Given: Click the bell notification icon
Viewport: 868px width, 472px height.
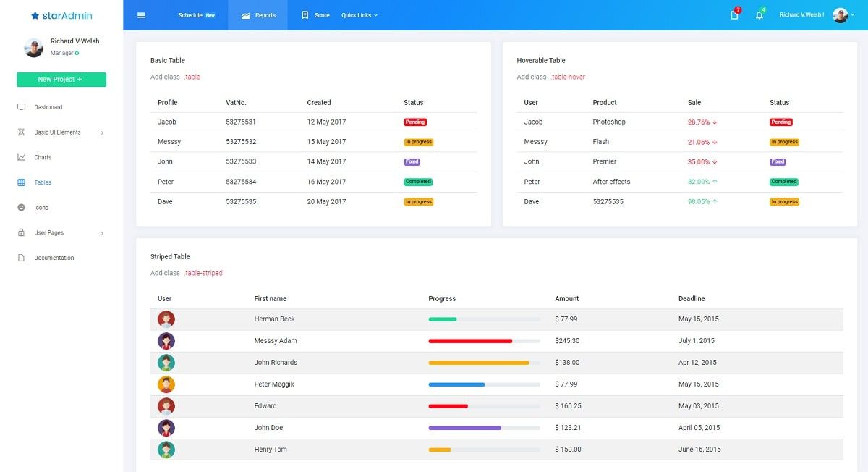Looking at the screenshot, I should click(x=759, y=14).
